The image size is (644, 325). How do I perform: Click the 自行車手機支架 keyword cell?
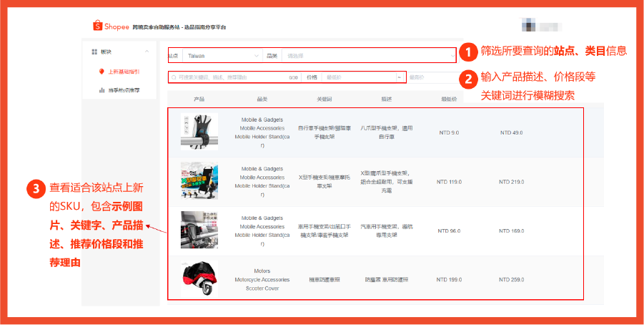point(324,132)
